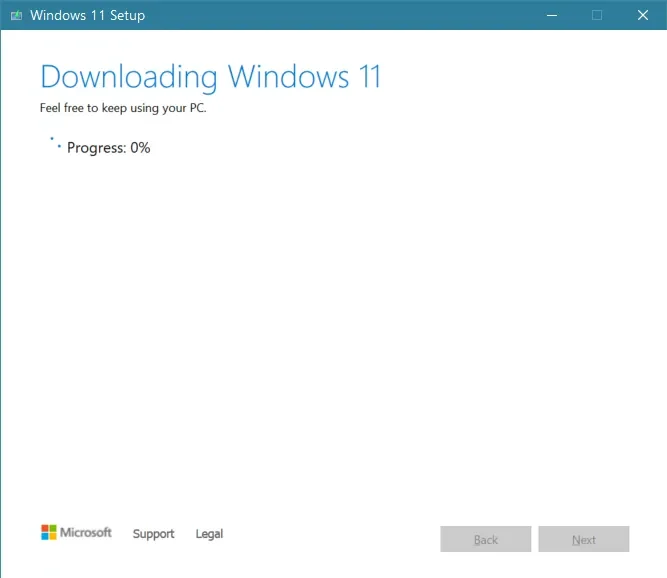Select the letter N on Next button
This screenshot has height=578, width=667.
click(575, 540)
